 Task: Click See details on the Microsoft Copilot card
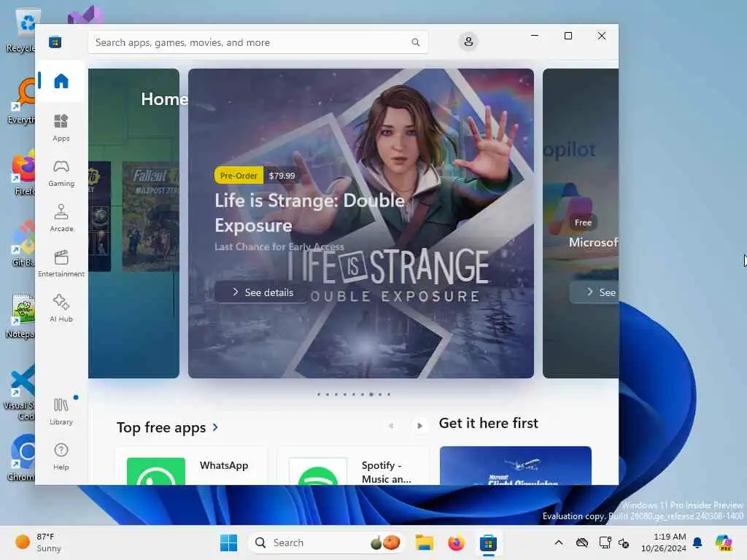point(594,292)
